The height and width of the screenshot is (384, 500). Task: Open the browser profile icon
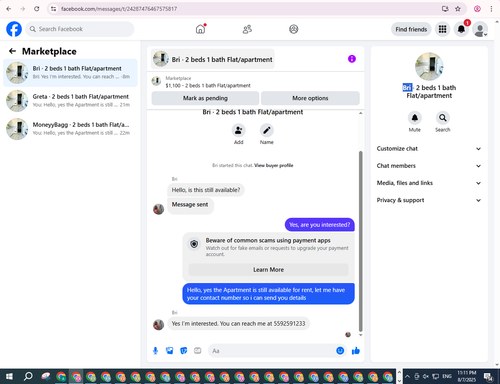pos(477,9)
